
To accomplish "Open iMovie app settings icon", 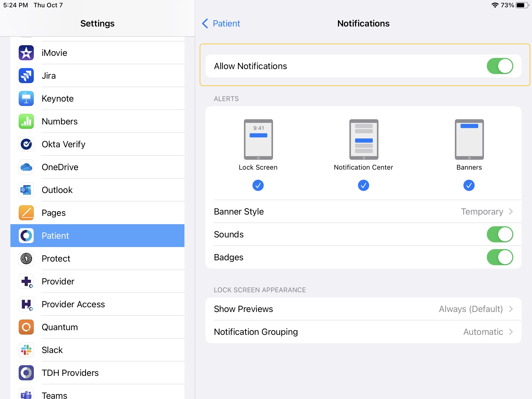I will pyautogui.click(x=26, y=53).
